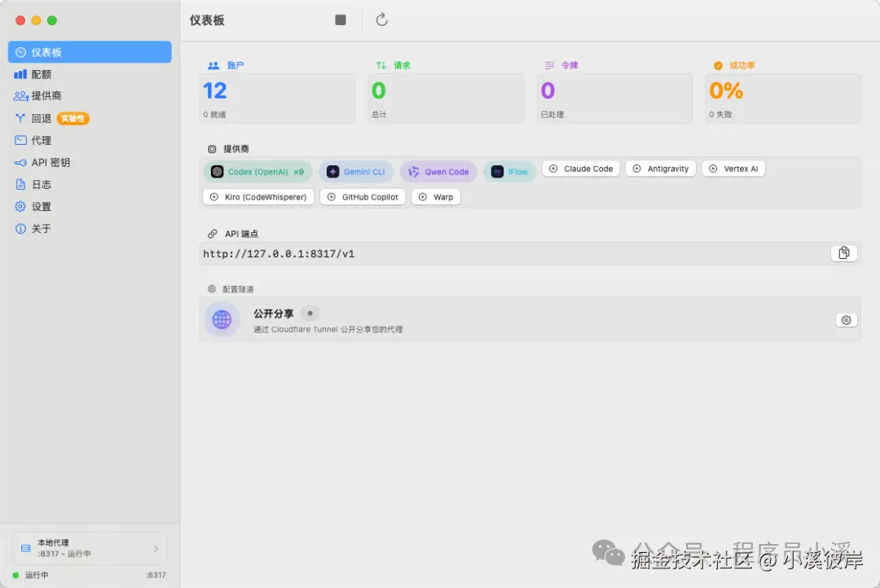This screenshot has width=880, height=588.
Task: Click the Qwen Code logo icon
Action: [x=414, y=172]
